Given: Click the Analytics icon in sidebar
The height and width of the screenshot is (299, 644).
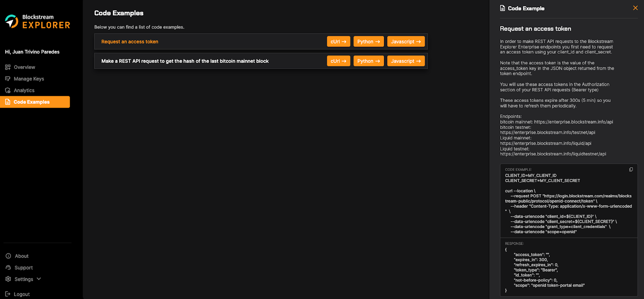Looking at the screenshot, I should [8, 90].
